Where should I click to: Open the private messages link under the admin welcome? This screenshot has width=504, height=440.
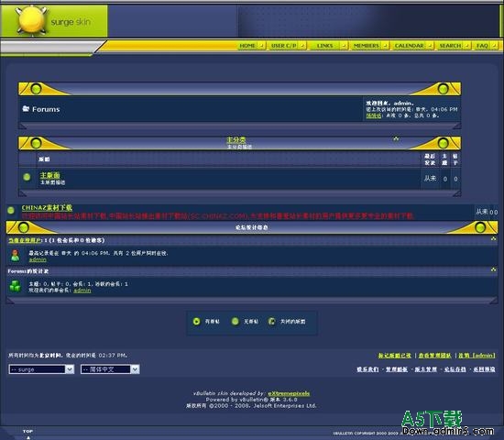click(374, 115)
